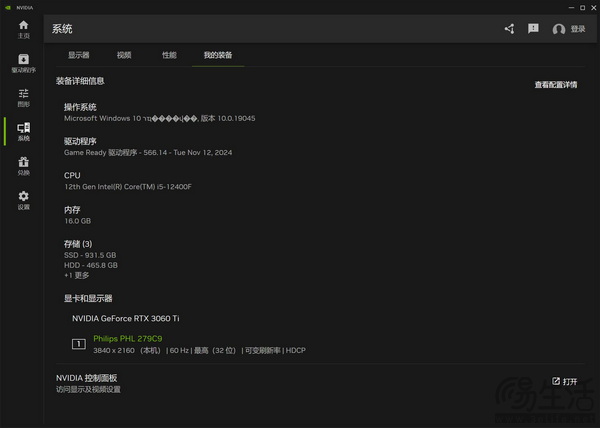
Task: Click the user avatar icon
Action: (559, 29)
